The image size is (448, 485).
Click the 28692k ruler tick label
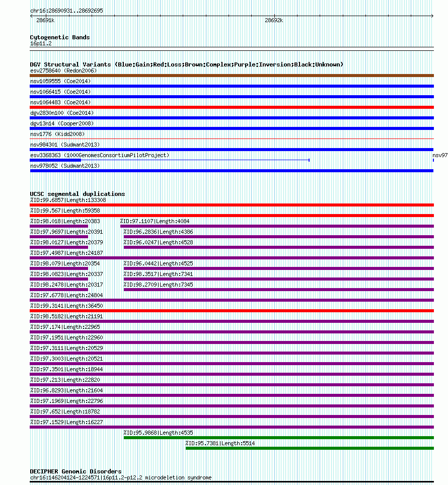[274, 21]
